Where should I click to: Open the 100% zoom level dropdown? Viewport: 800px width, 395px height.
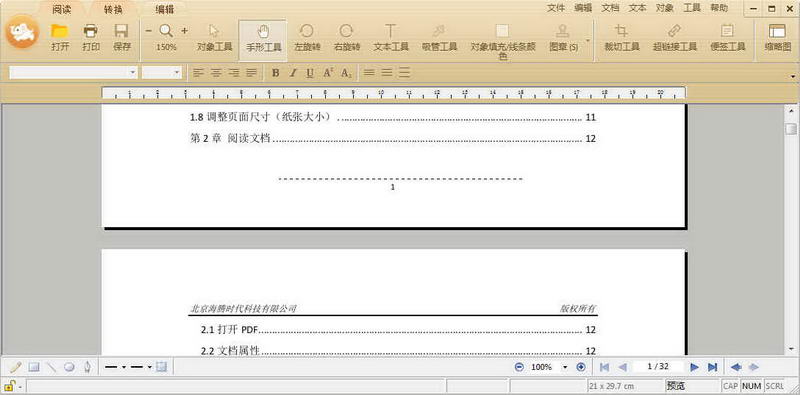565,367
